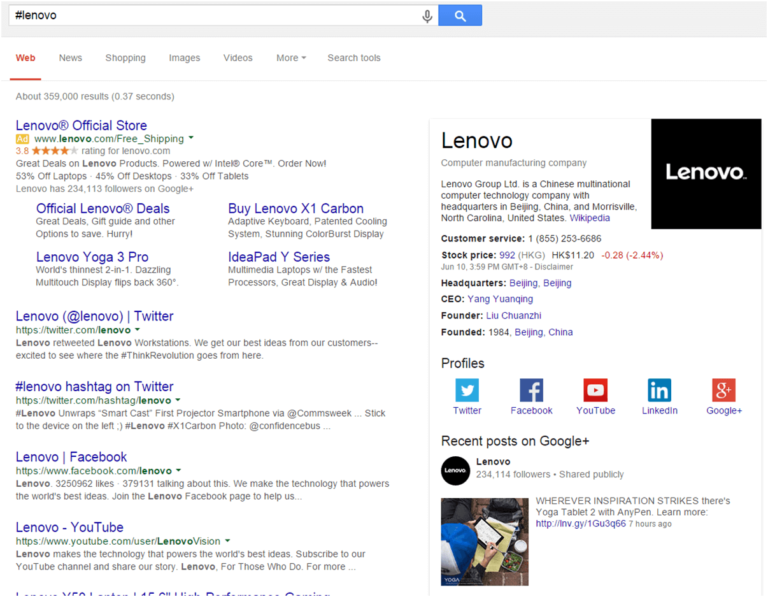Click the LinkedIn profile label
Image resolution: width=768 pixels, height=597 pixels.
coord(659,411)
